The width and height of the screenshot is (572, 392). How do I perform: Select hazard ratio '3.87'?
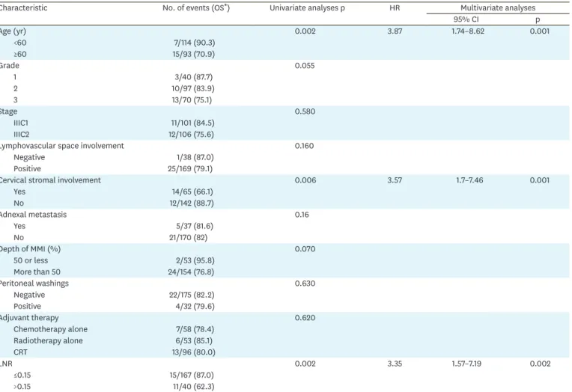395,31
